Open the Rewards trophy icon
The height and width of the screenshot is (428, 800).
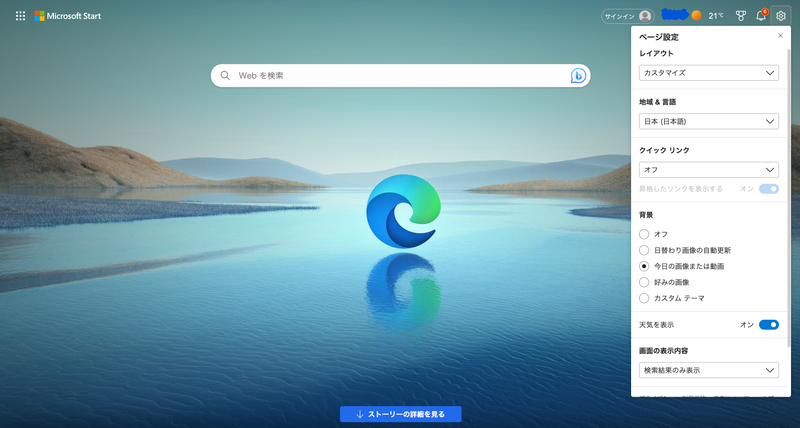(741, 16)
